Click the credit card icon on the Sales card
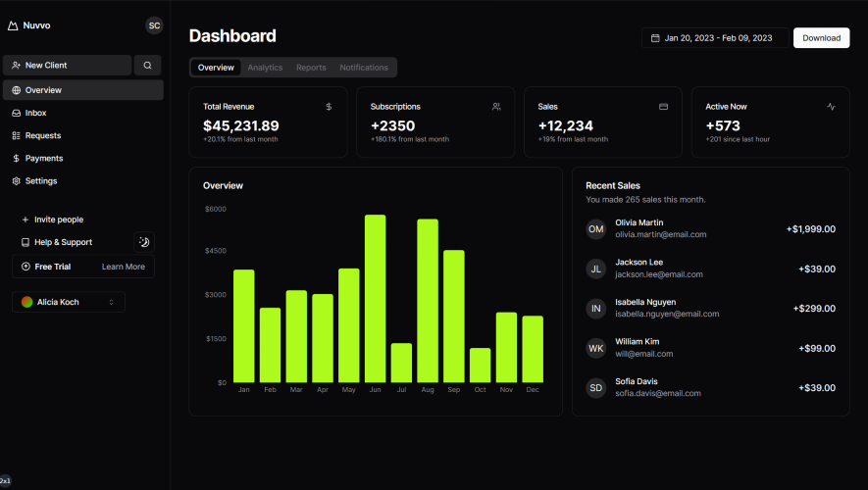Viewport: 868px width, 490px height. [x=663, y=107]
